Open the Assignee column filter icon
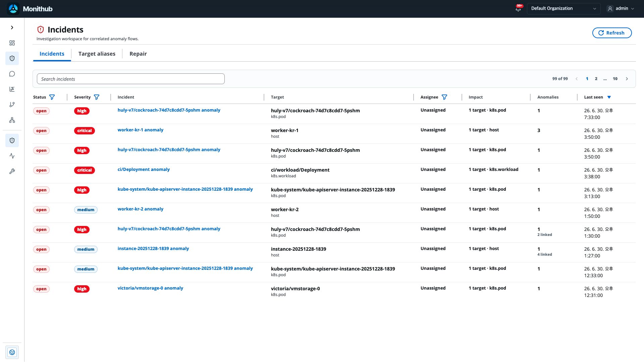Screen dimensions: 644x362 tap(444, 97)
